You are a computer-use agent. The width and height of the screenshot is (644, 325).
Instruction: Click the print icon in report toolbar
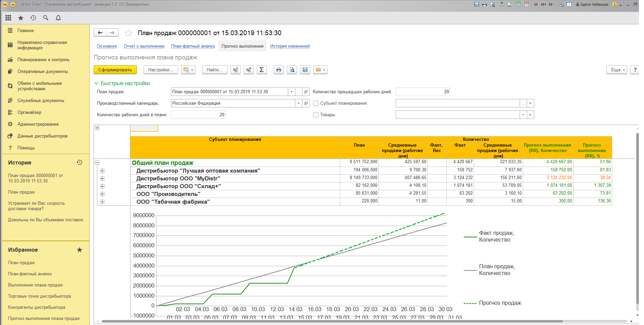[278, 70]
